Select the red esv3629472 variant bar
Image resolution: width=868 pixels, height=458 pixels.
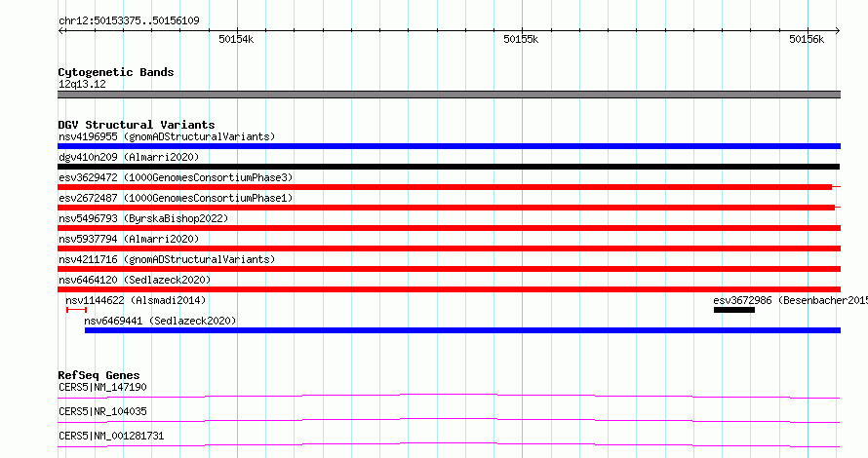(x=449, y=187)
